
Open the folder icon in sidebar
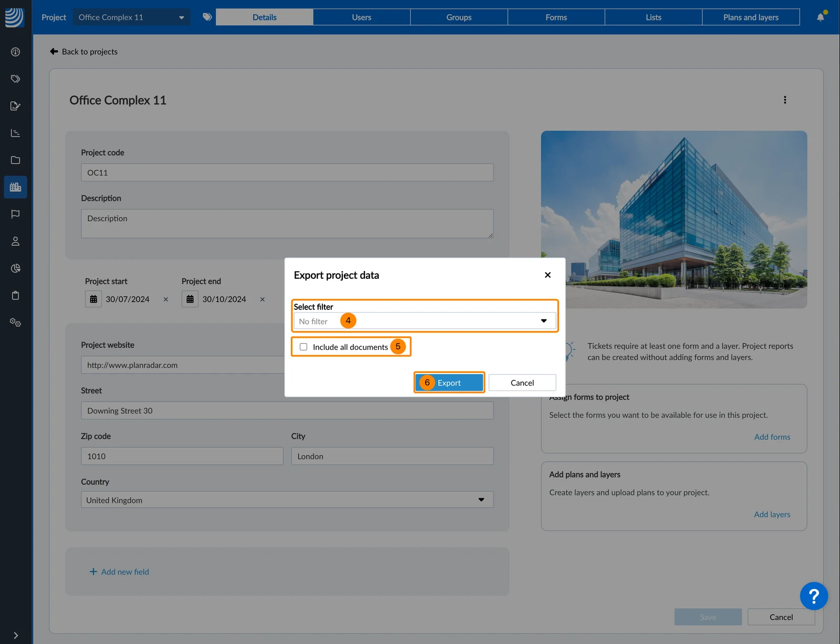(x=15, y=160)
